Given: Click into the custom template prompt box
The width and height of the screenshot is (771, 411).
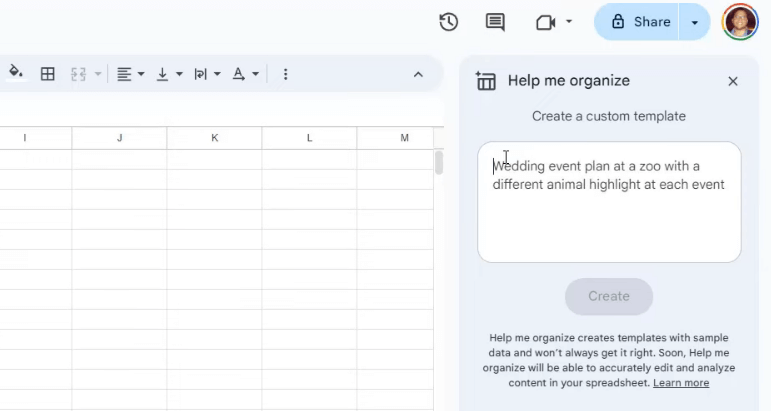Looking at the screenshot, I should coord(609,202).
